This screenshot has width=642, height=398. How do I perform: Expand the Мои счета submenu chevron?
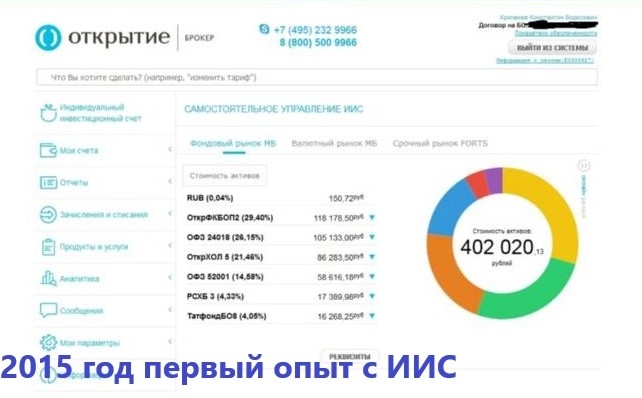coord(170,149)
